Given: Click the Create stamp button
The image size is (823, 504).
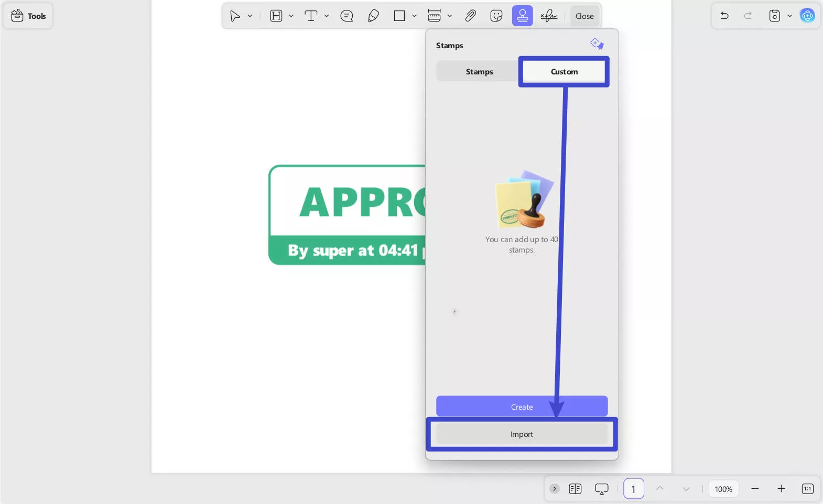Looking at the screenshot, I should click(x=522, y=407).
